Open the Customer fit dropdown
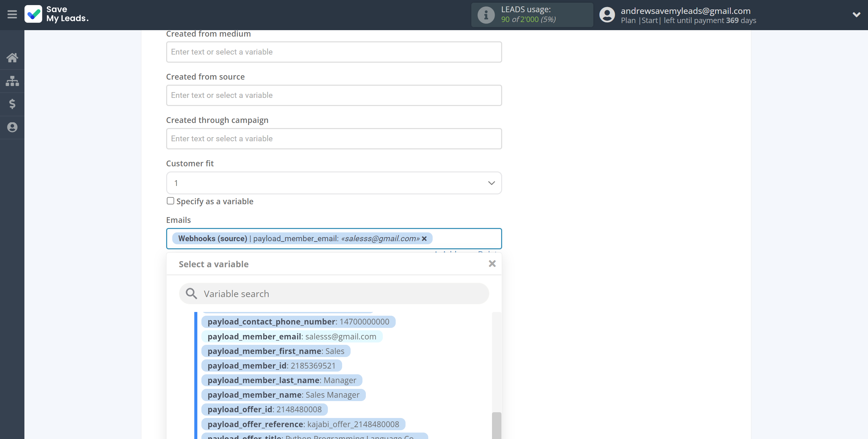This screenshot has width=868, height=439. pos(334,183)
